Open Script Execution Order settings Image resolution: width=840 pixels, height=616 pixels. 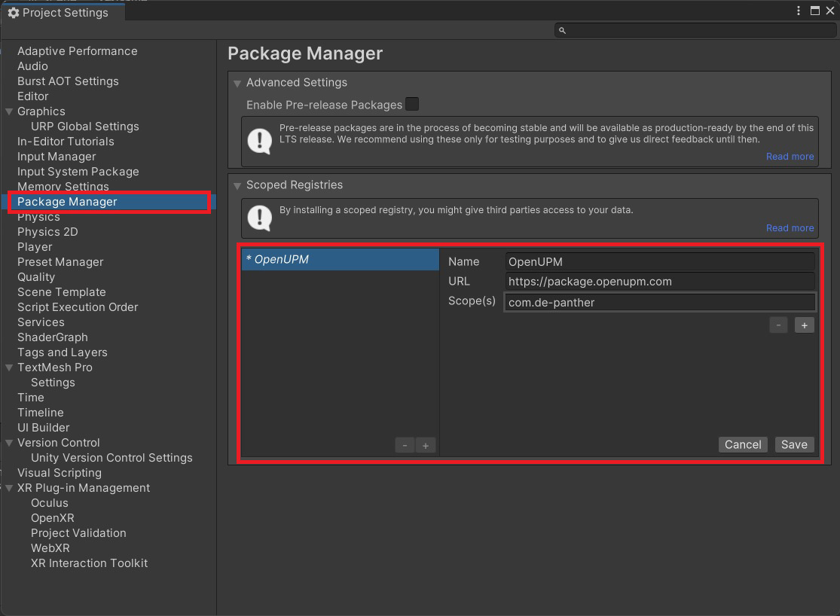tap(77, 307)
